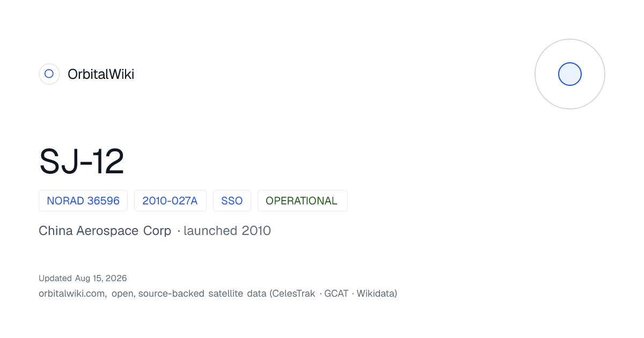This screenshot has height=338, width=644.
Task: Click the NORAD 36596 badge
Action: pos(83,201)
